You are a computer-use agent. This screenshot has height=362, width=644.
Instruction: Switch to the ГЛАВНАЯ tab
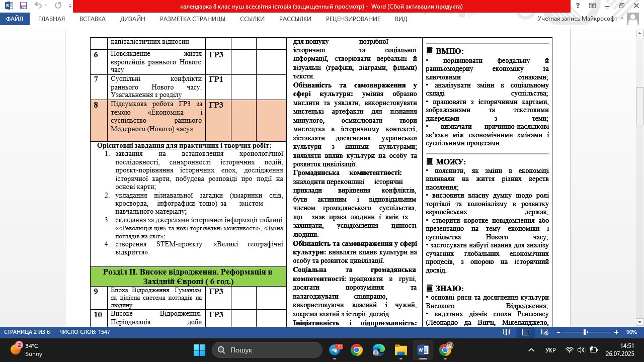(51, 19)
